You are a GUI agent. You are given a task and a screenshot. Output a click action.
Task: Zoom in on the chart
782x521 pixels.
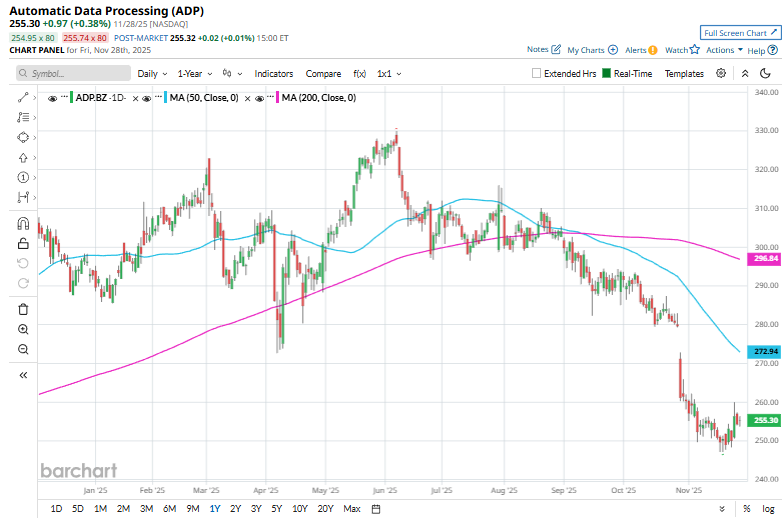[23, 329]
